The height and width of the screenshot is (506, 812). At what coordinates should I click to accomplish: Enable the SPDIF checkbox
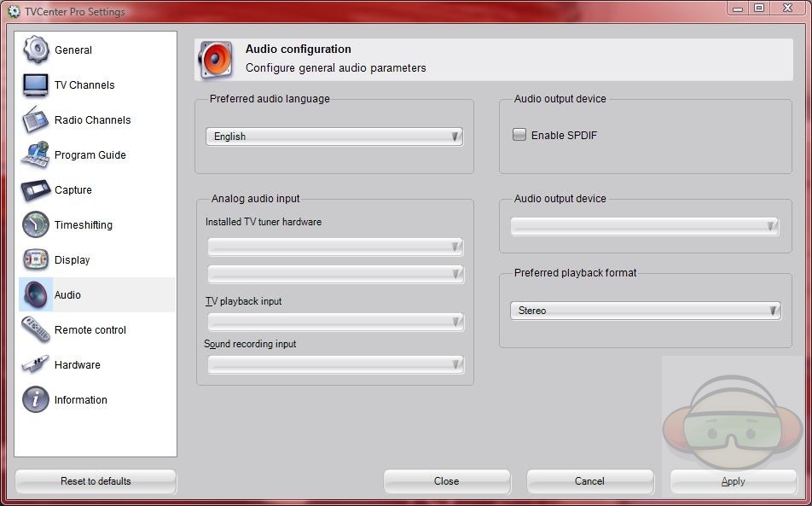(x=519, y=135)
